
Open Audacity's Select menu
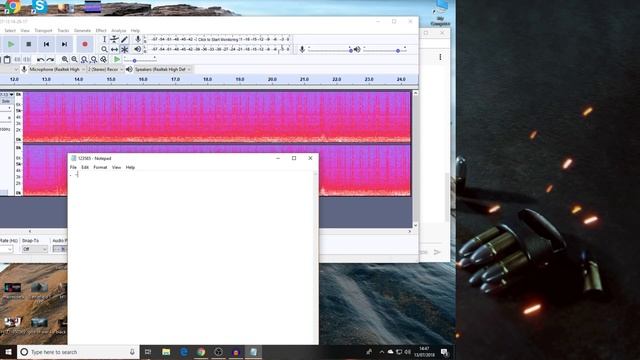pyautogui.click(x=10, y=31)
